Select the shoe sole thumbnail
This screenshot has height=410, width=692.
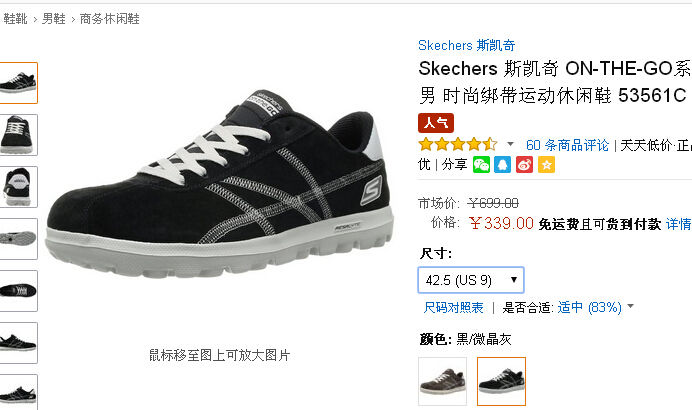(18, 239)
